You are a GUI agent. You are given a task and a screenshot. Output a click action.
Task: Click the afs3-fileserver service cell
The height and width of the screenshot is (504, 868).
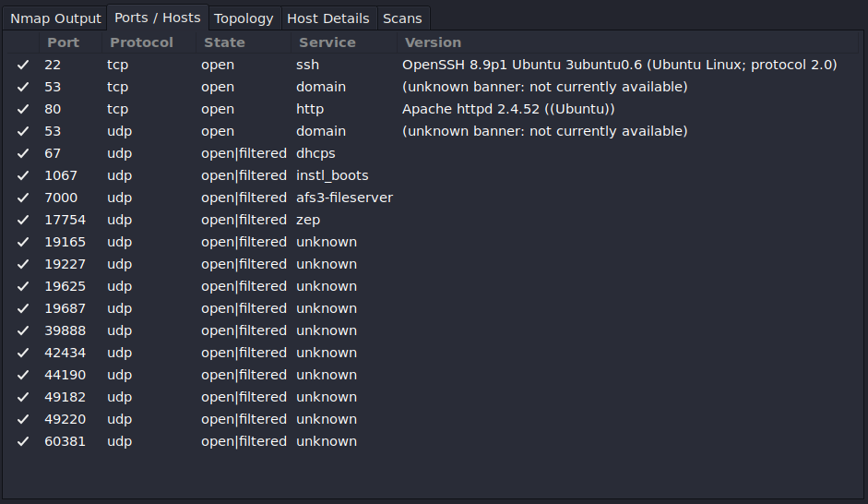click(344, 198)
